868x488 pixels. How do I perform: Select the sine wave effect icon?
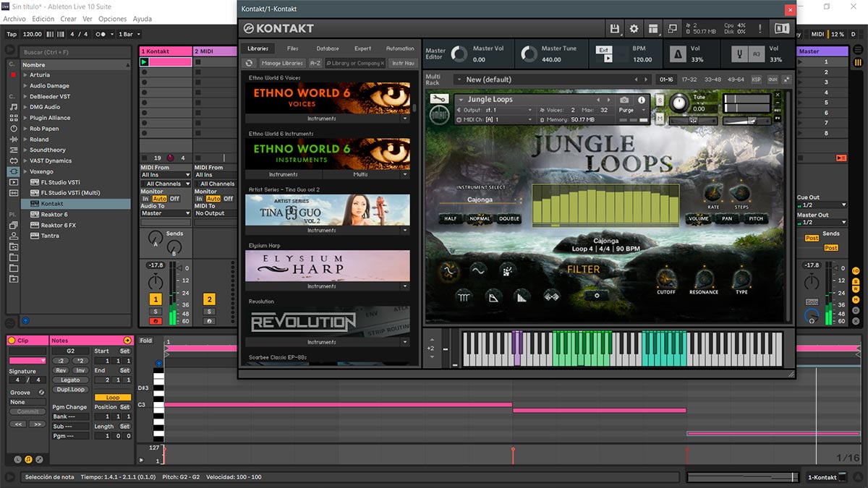pos(477,271)
